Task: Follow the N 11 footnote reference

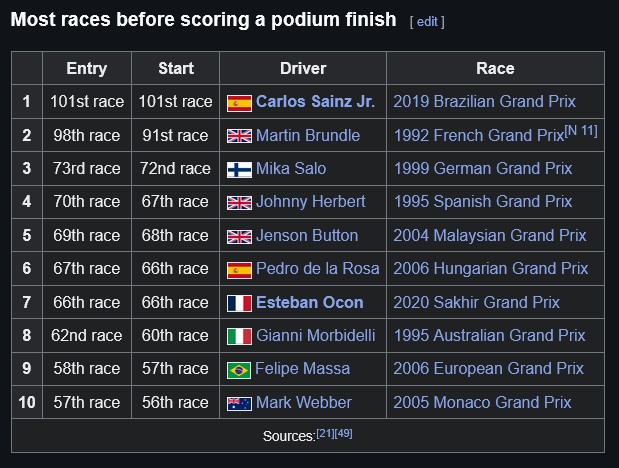Action: pos(581,131)
